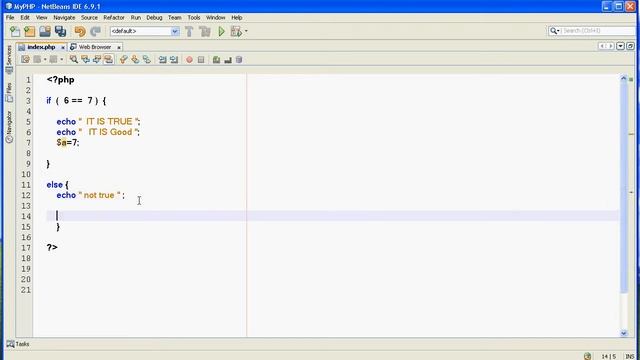
Task: Open the File menu
Action: [10, 18]
